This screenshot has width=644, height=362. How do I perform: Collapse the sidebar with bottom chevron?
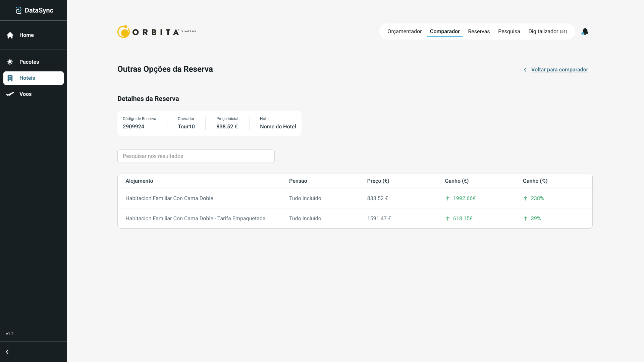(7, 352)
